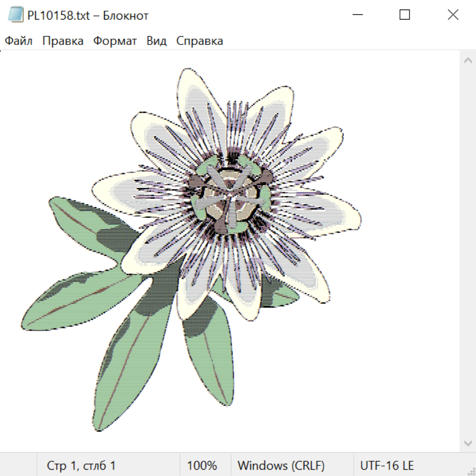Maximize the Notepad window

405,15
